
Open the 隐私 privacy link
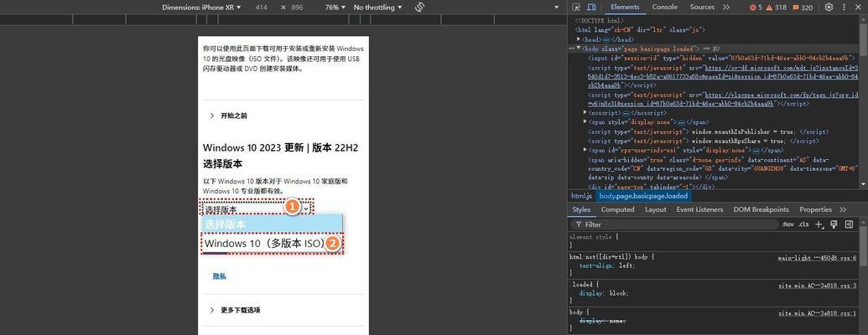[219, 276]
